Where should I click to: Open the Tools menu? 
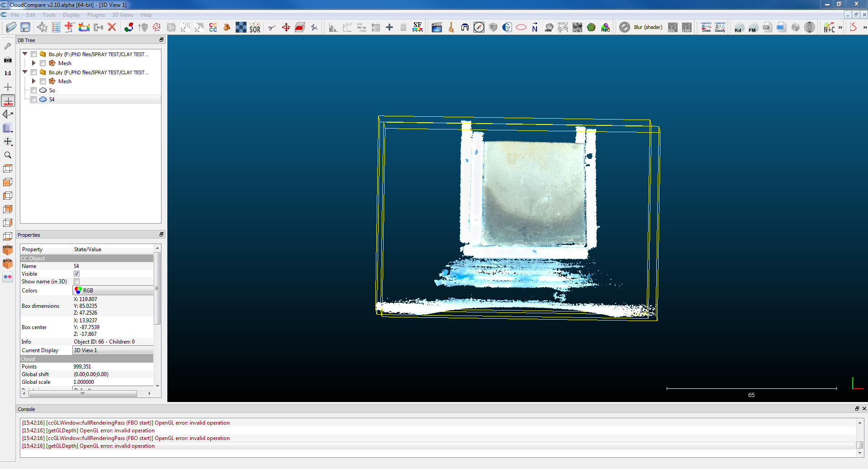pos(49,15)
